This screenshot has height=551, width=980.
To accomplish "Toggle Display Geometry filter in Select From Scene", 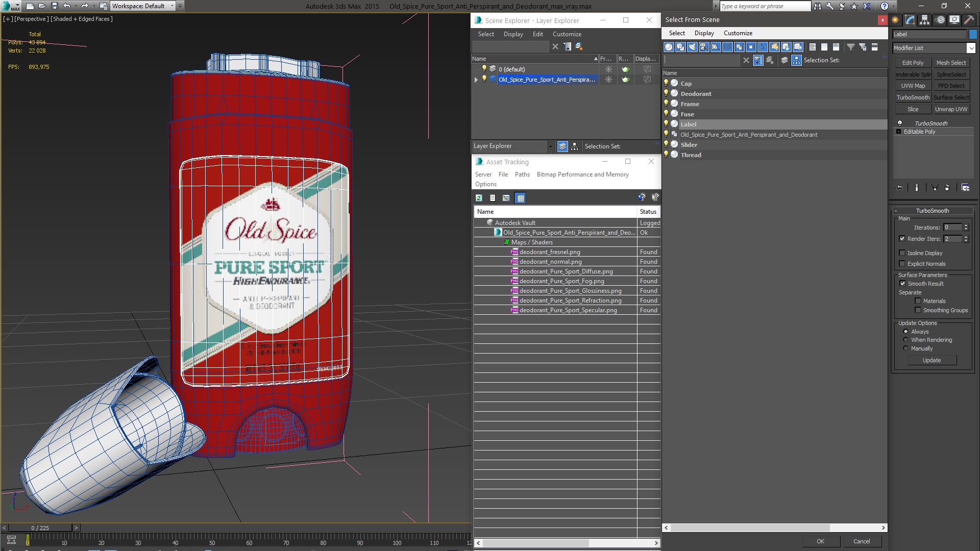I will pos(669,47).
